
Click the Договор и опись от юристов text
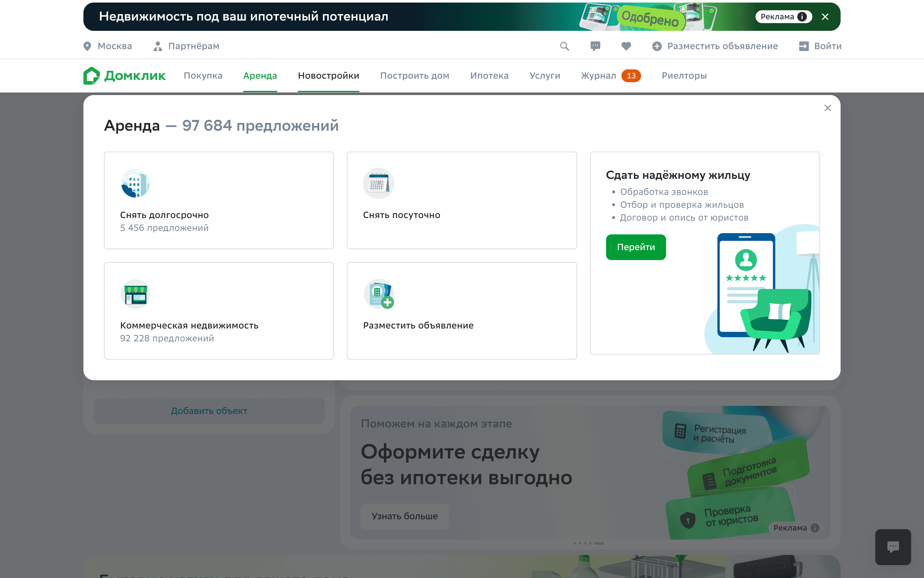tap(684, 217)
